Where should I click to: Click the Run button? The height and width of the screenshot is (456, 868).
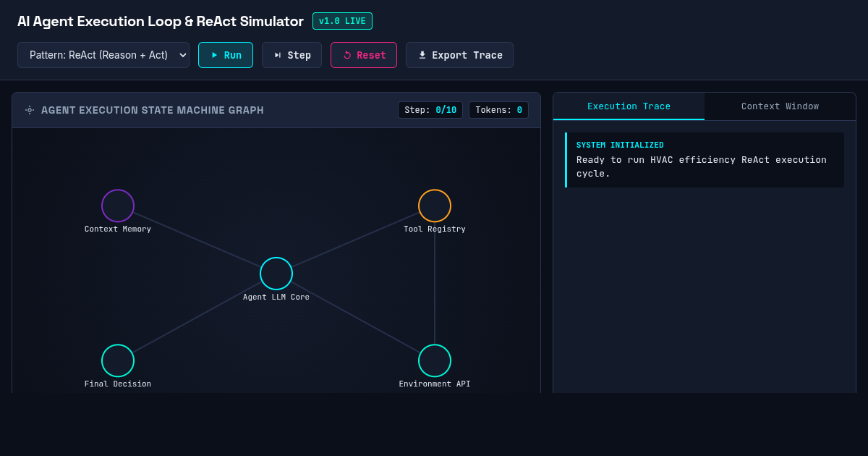pyautogui.click(x=226, y=55)
